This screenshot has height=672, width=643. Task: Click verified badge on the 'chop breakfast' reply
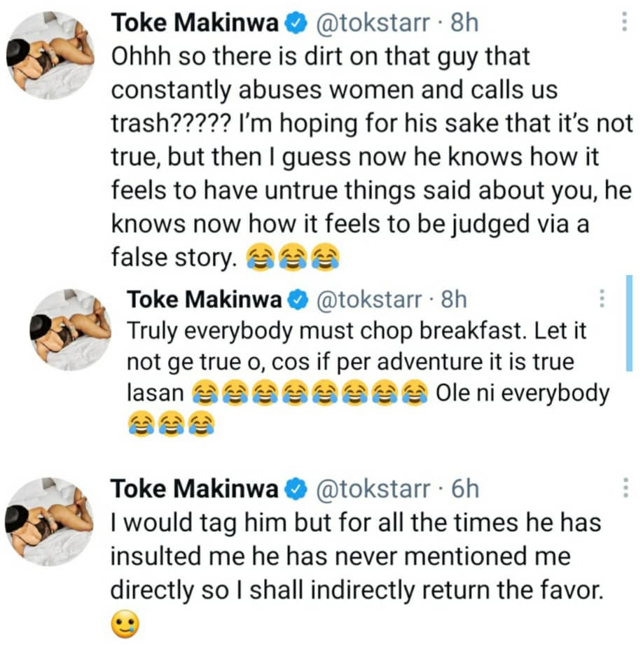tap(298, 300)
